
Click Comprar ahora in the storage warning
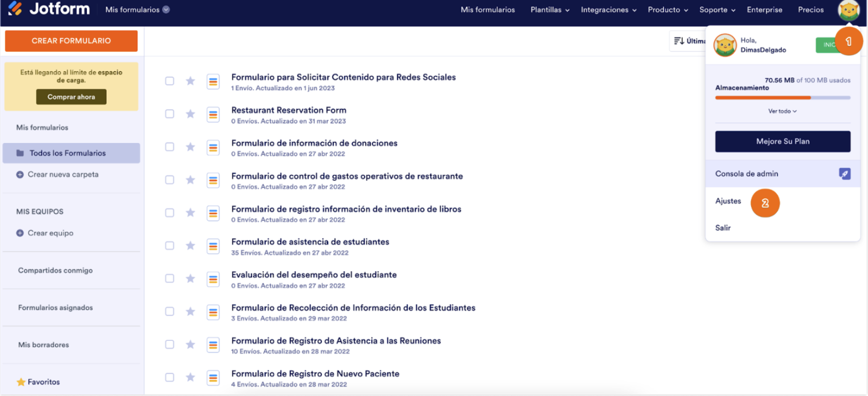point(71,97)
